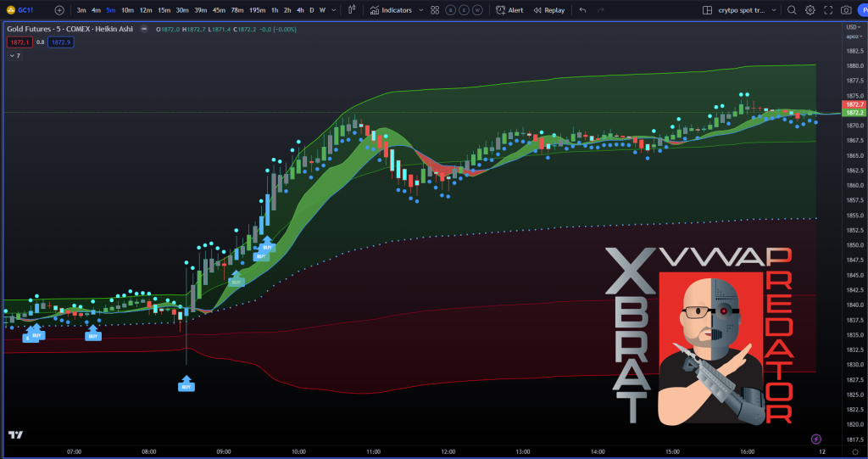Add a symbol to compare with plus icon
This screenshot has width=868, height=459.
click(59, 10)
